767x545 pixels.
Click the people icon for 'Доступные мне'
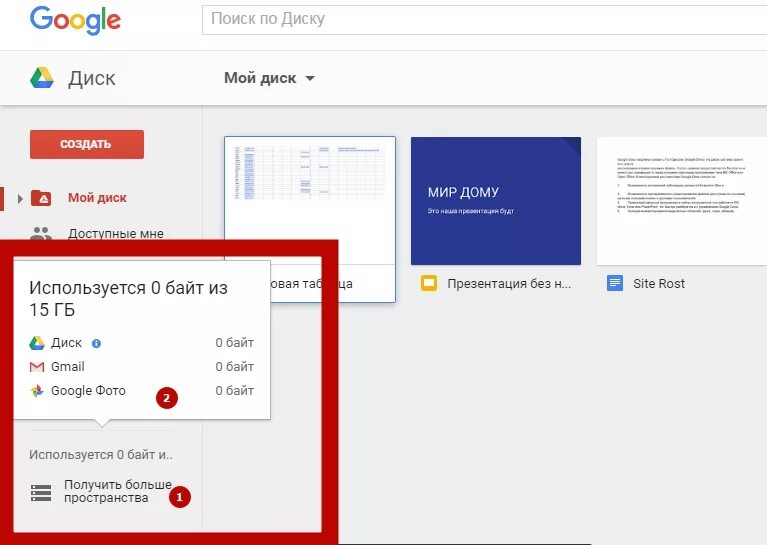41,233
